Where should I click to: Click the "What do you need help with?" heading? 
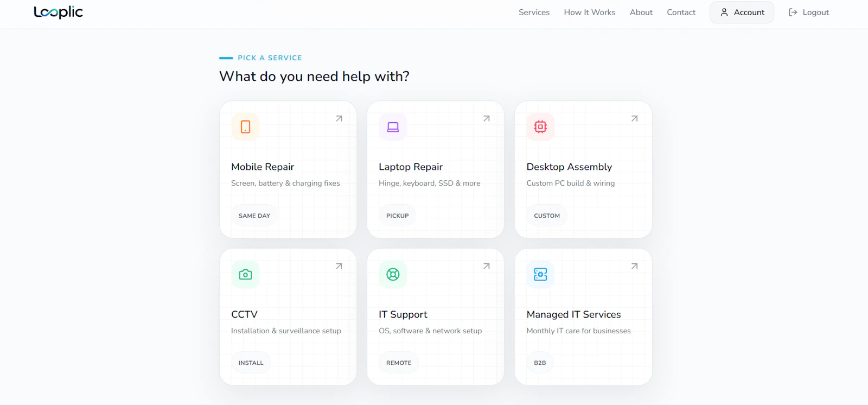(x=314, y=77)
